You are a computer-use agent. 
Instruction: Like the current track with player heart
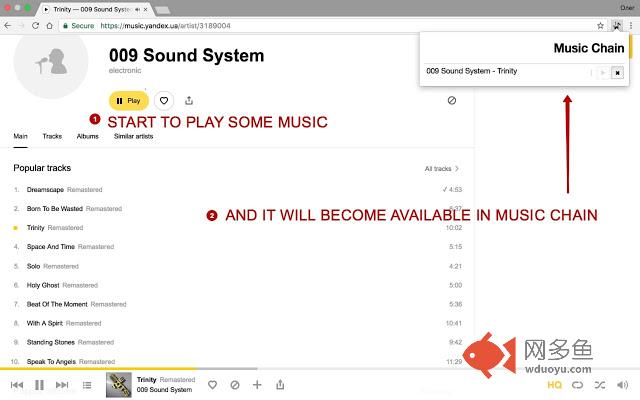click(212, 384)
